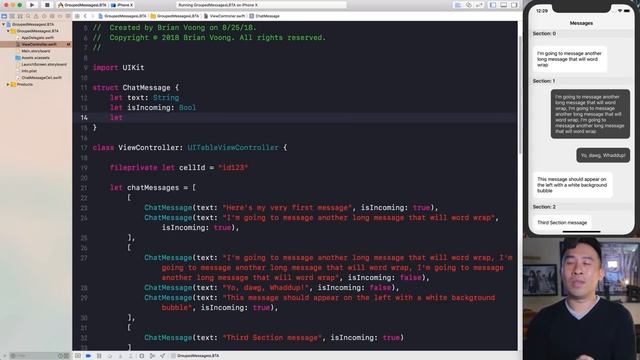Click 'Third Section message' string in code
The image size is (640, 360).
pyautogui.click(x=272, y=338)
